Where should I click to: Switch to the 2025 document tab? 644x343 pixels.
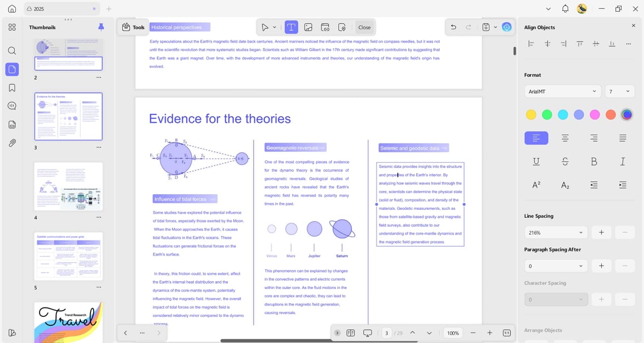[x=62, y=9]
